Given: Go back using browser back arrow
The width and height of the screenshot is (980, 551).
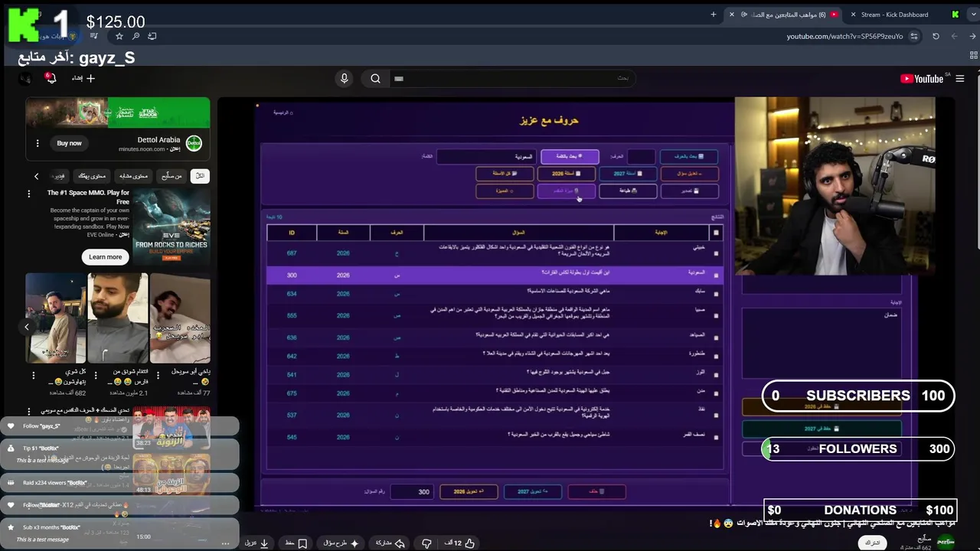Looking at the screenshot, I should point(972,36).
